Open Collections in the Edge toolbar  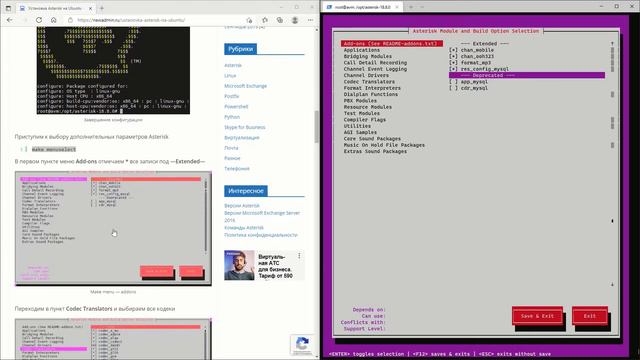click(280, 20)
